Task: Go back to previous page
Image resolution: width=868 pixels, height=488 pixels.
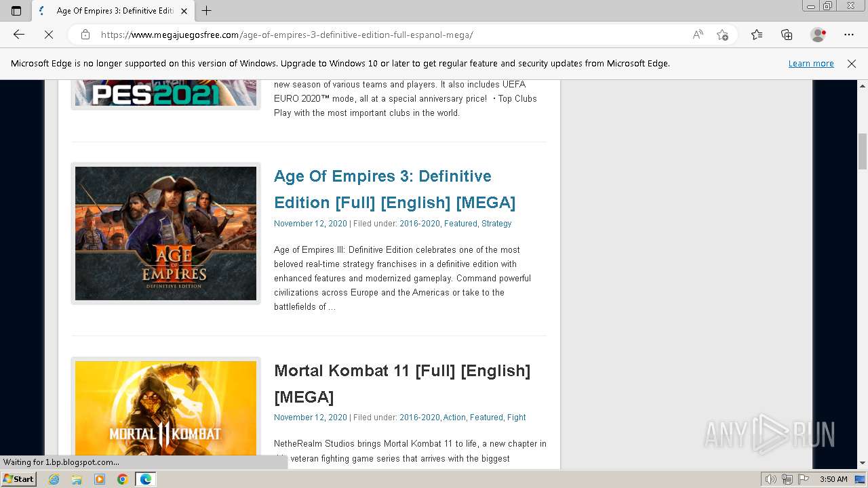Action: [19, 35]
